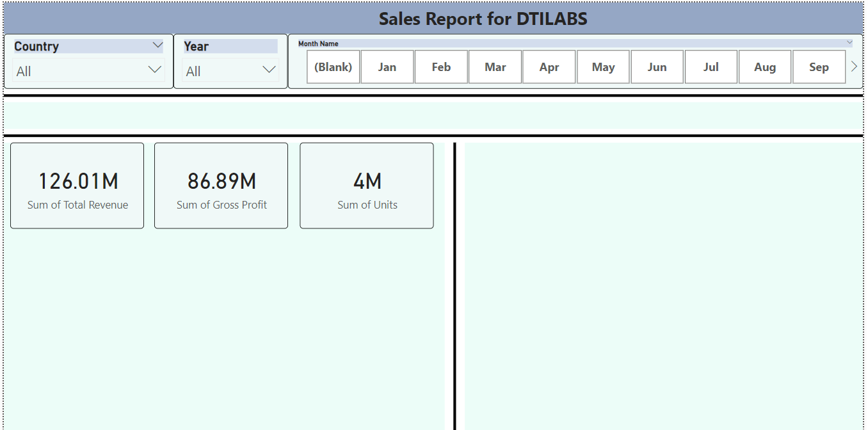This screenshot has width=868, height=430.
Task: Select Feb in the Month Name slicer
Action: pos(441,66)
